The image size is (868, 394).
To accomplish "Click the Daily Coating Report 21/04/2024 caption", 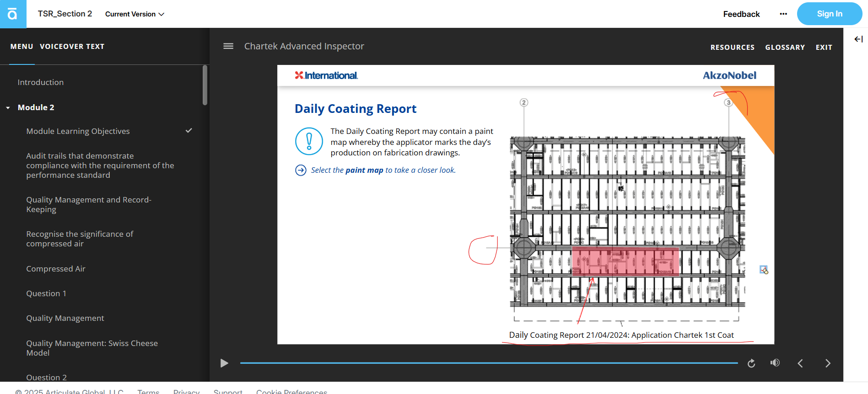I will point(621,335).
